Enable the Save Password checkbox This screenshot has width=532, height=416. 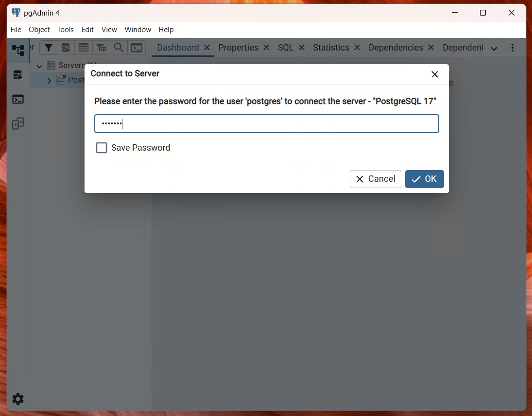pyautogui.click(x=102, y=148)
